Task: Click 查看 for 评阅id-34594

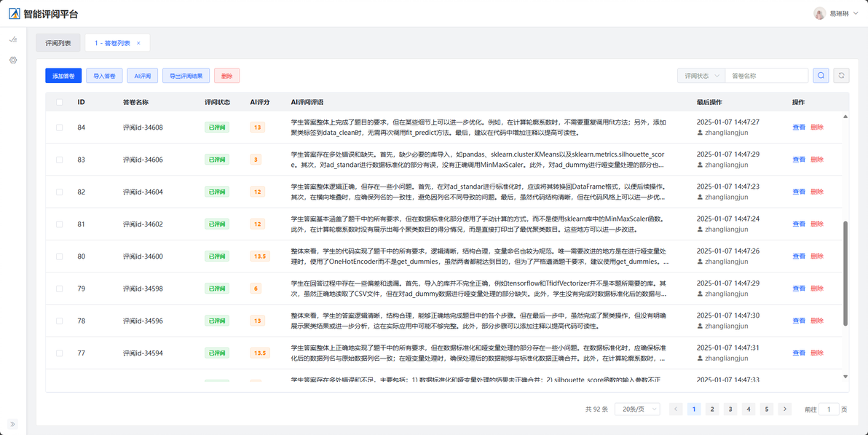Action: point(799,353)
